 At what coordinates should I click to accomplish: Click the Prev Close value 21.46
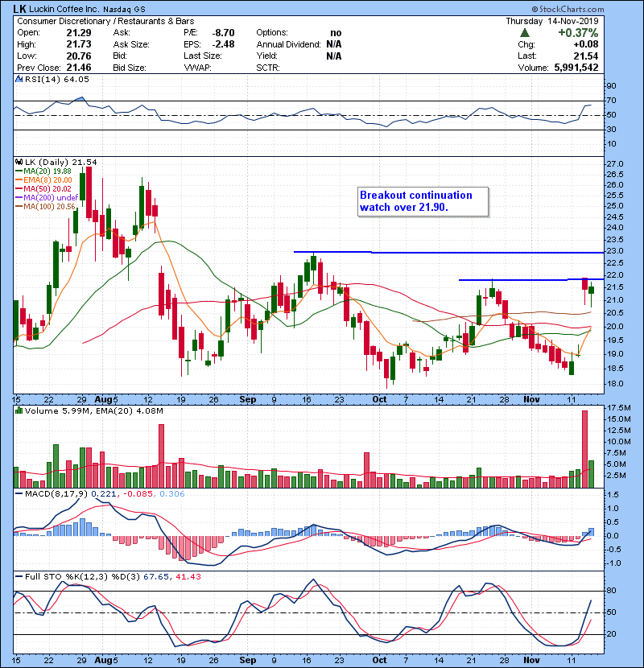click(x=78, y=68)
